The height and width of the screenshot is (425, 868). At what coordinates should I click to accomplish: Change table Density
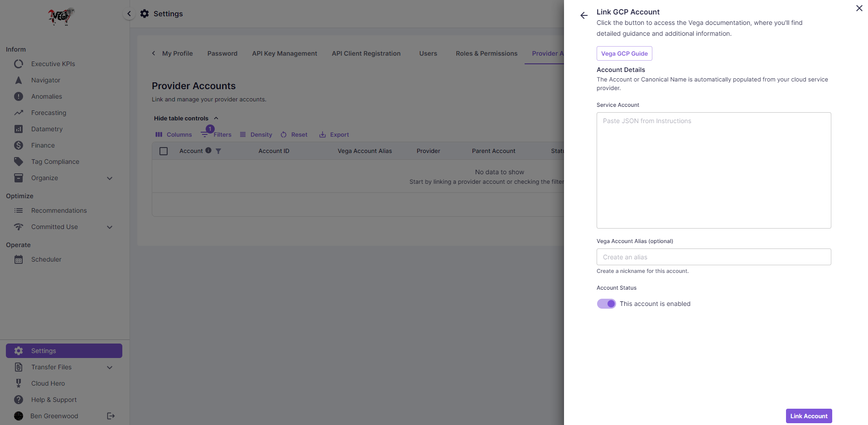pos(256,134)
